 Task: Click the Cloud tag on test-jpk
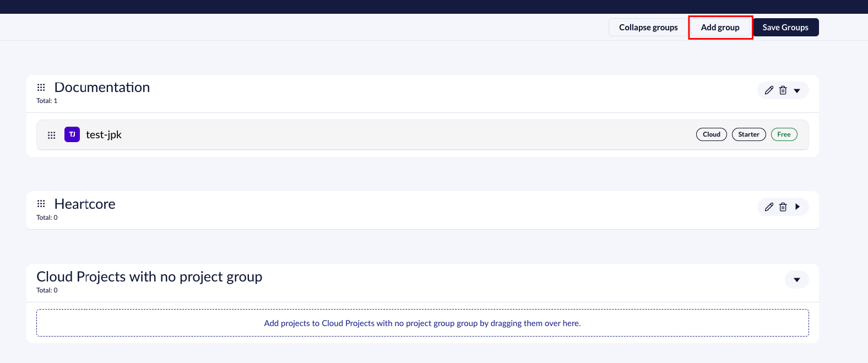coord(712,134)
